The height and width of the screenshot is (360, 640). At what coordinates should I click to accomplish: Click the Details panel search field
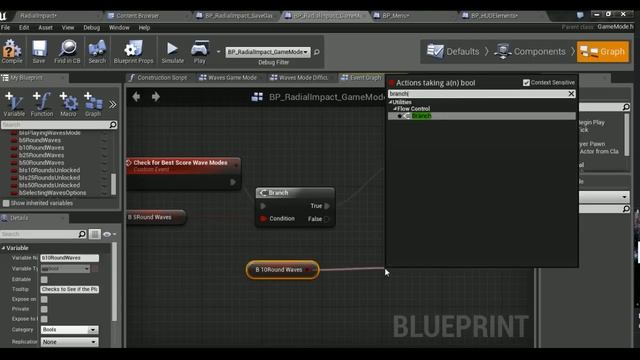(40, 234)
